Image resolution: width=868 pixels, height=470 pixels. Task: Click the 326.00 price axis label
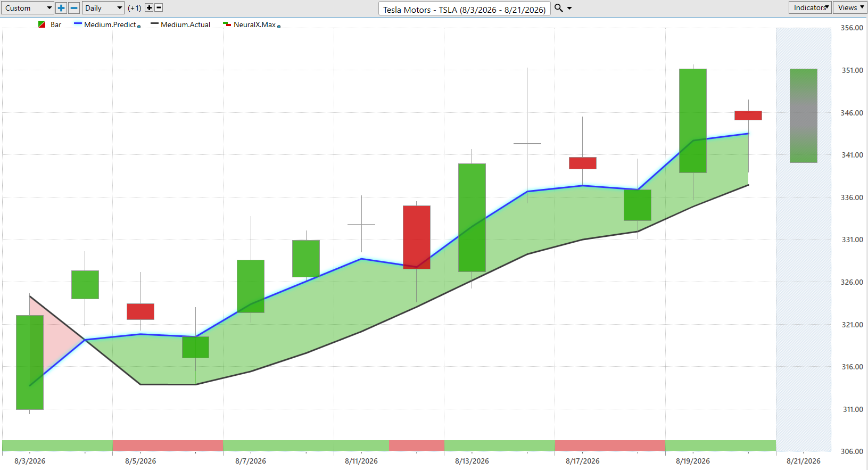coord(852,282)
